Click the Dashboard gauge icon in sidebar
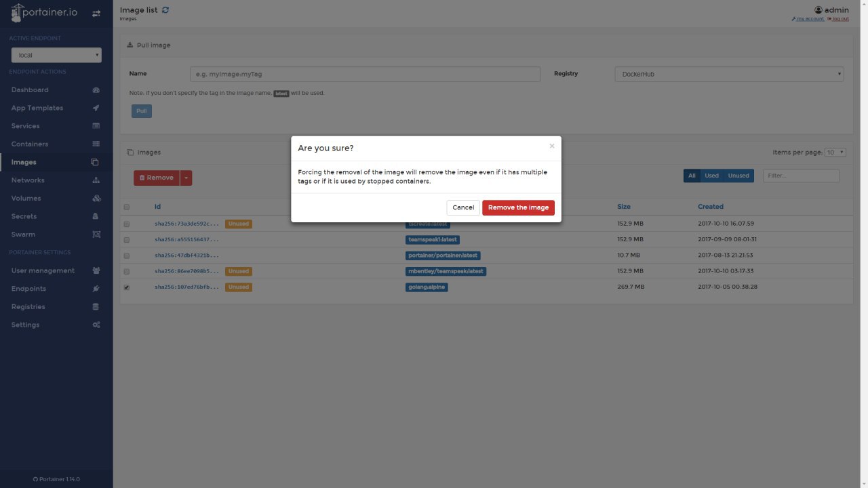This screenshot has height=488, width=868. click(96, 90)
